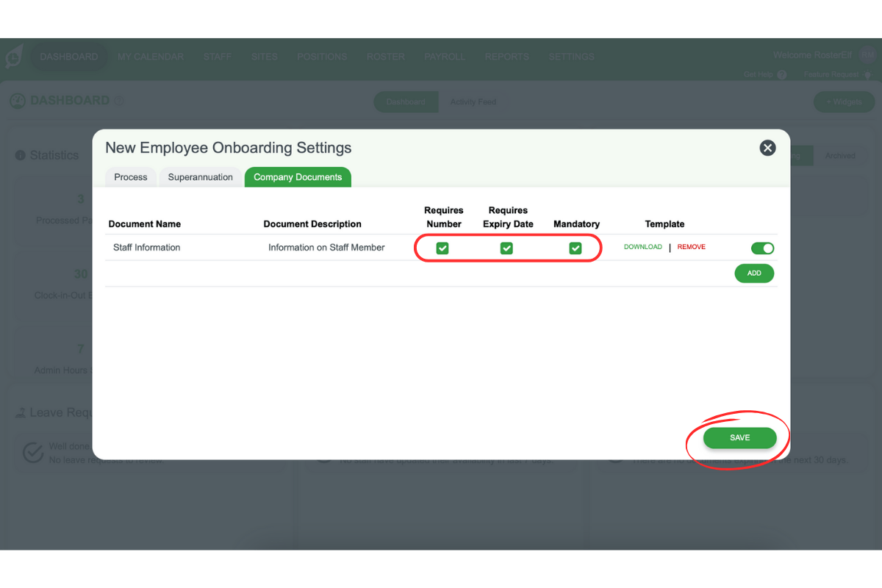Viewport: 882px width, 588px height.
Task: Click the info icon beside DASHBOARD title
Action: click(x=120, y=101)
